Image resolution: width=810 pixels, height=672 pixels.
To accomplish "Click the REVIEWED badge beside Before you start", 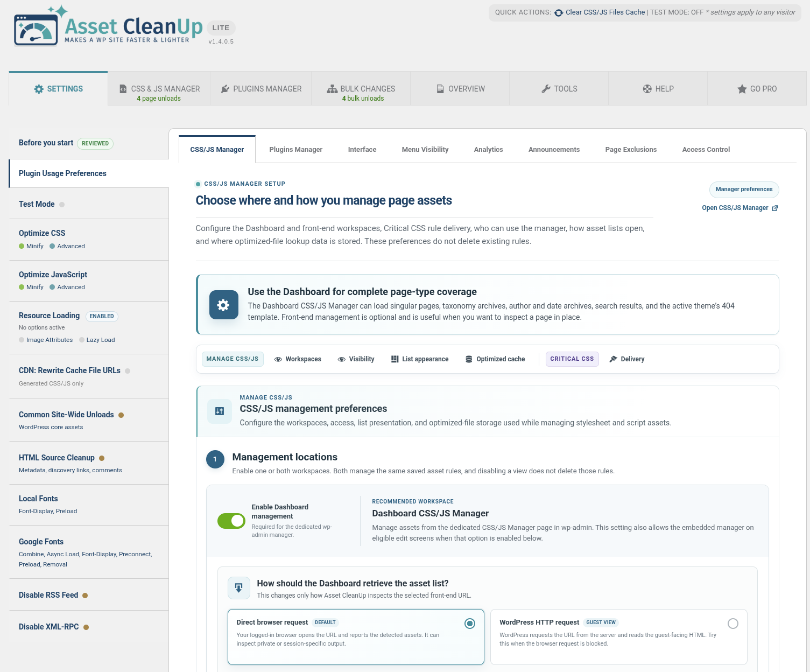I will coord(95,143).
